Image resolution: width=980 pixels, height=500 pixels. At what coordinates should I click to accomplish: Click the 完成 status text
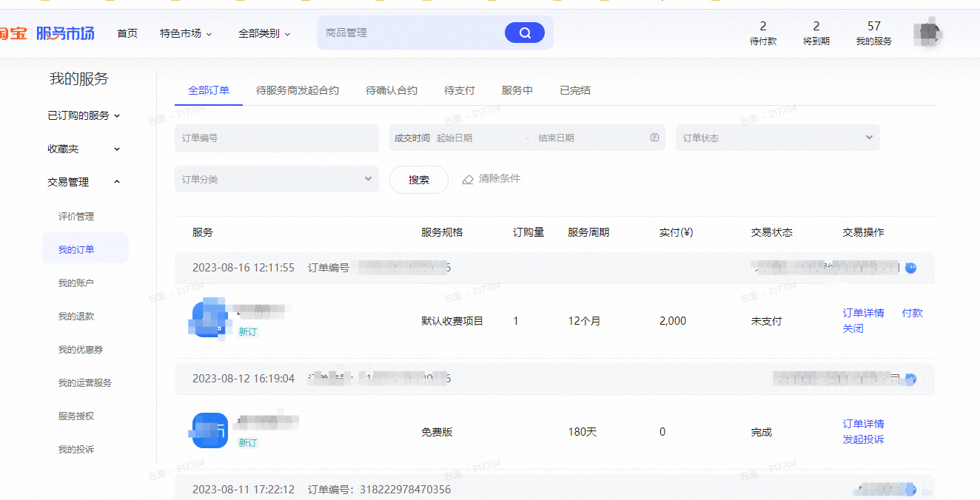[761, 432]
